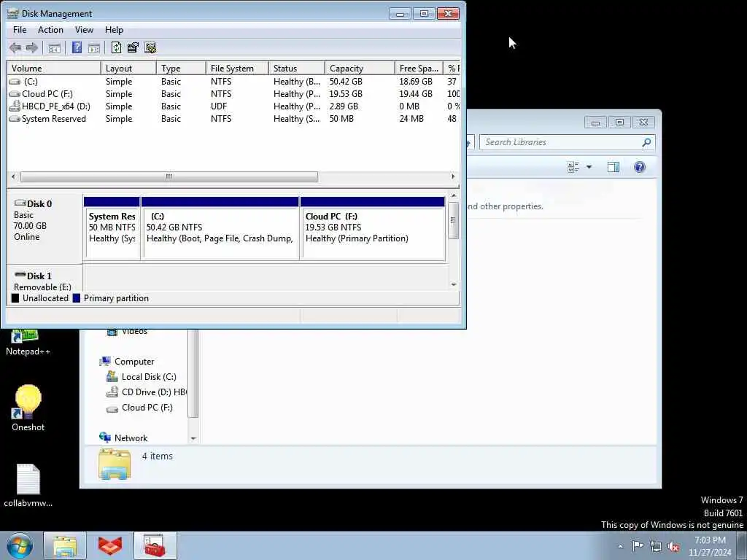Image resolution: width=747 pixels, height=560 pixels.
Task: Click the blue Primary partition legend swatch
Action: pyautogui.click(x=76, y=298)
